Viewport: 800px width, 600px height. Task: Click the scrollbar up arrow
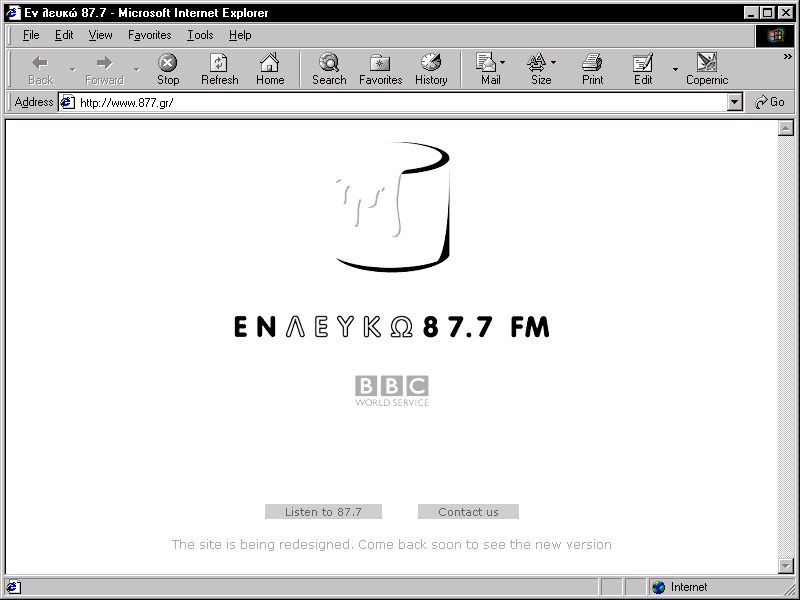(x=786, y=129)
